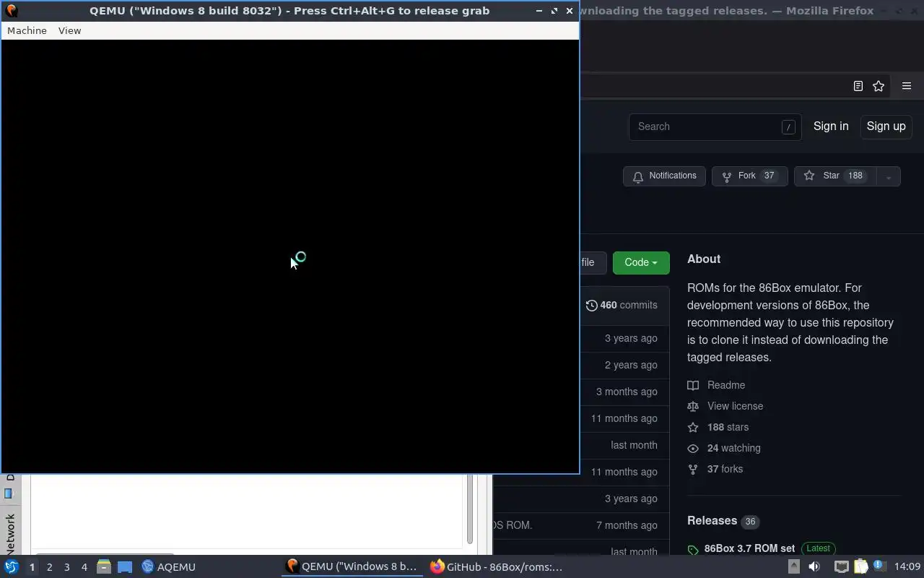This screenshot has height=578, width=924.
Task: Open the 86Box 3.7 ROM set release
Action: click(x=749, y=548)
